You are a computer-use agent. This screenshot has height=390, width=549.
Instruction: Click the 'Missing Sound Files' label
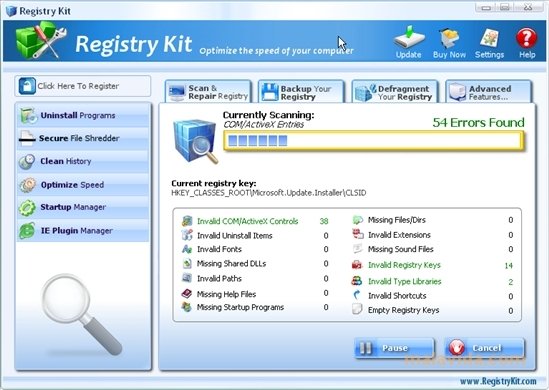point(401,249)
